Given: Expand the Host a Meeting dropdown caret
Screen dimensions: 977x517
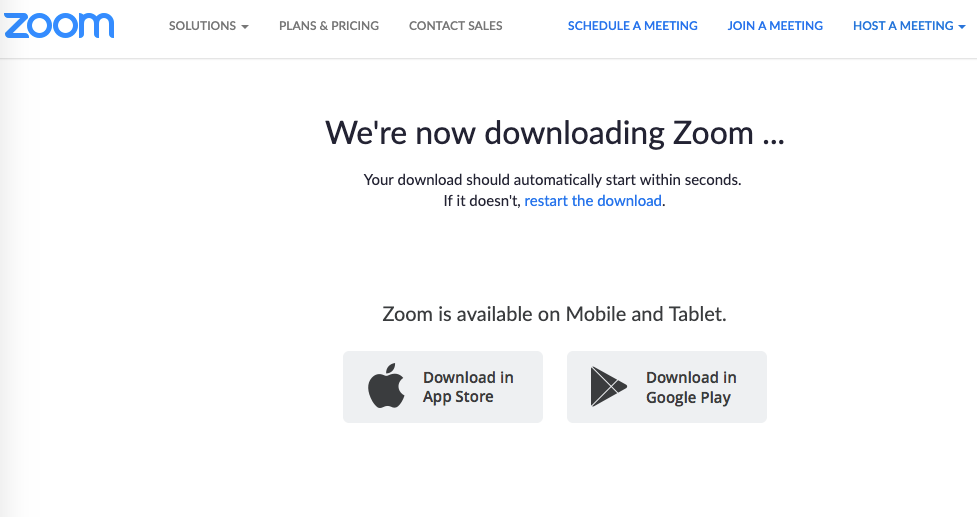Looking at the screenshot, I should click(x=961, y=27).
